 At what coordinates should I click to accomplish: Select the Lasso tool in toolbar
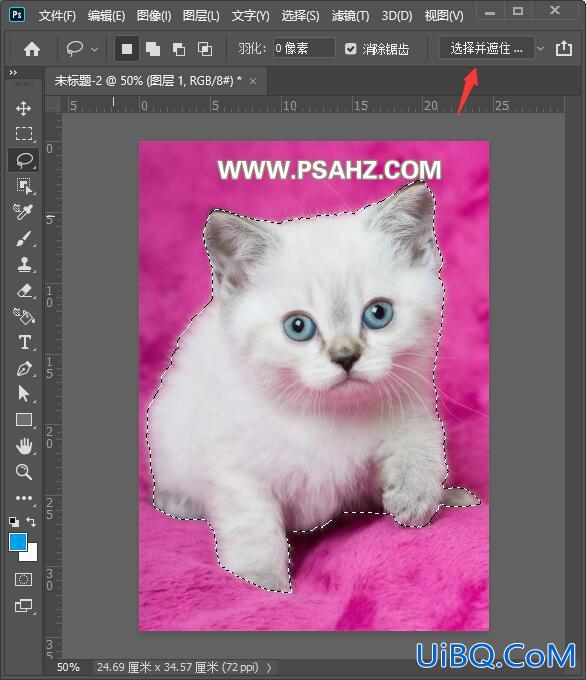24,160
